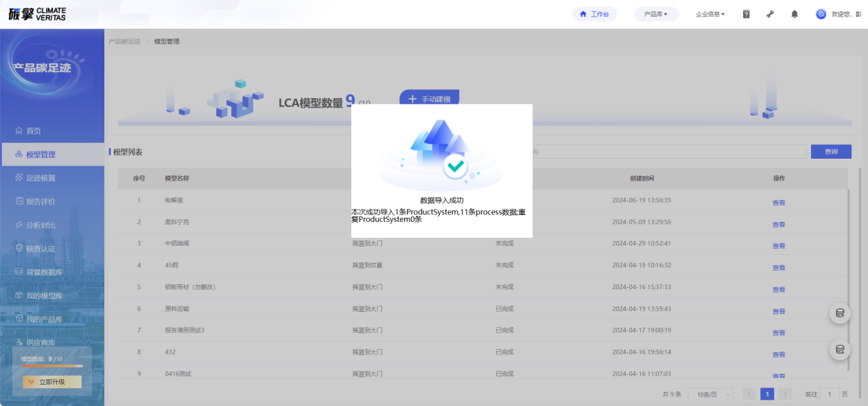Screen dimensions: 868x406
Task: Click the 首页 home icon in sidebar
Action: click(20, 131)
